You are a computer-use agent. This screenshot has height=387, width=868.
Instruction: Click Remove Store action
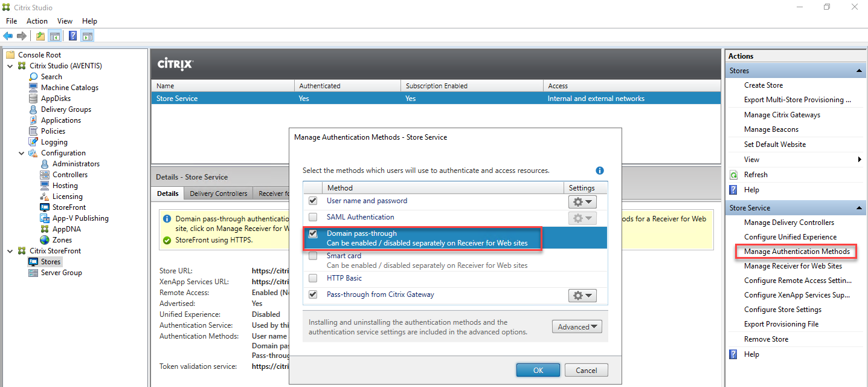coord(766,339)
